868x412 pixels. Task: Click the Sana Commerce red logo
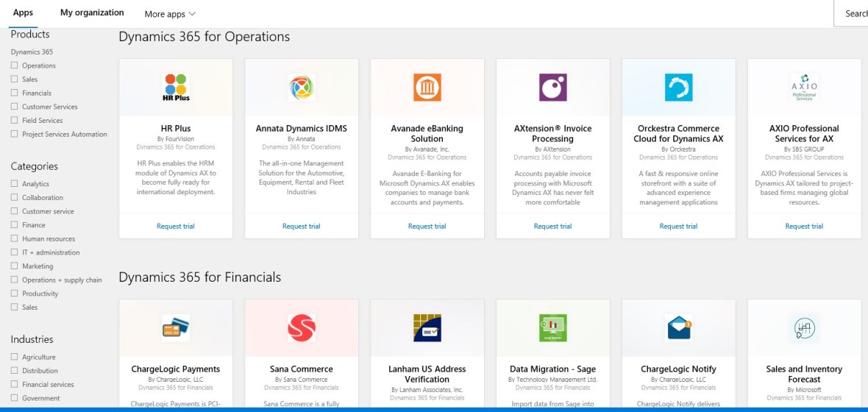click(302, 327)
